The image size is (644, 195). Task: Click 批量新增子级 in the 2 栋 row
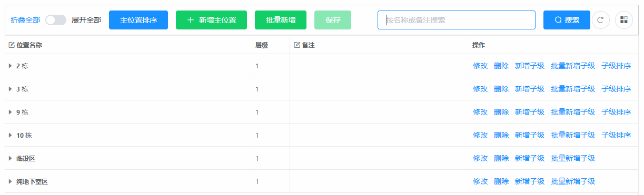pyautogui.click(x=573, y=66)
